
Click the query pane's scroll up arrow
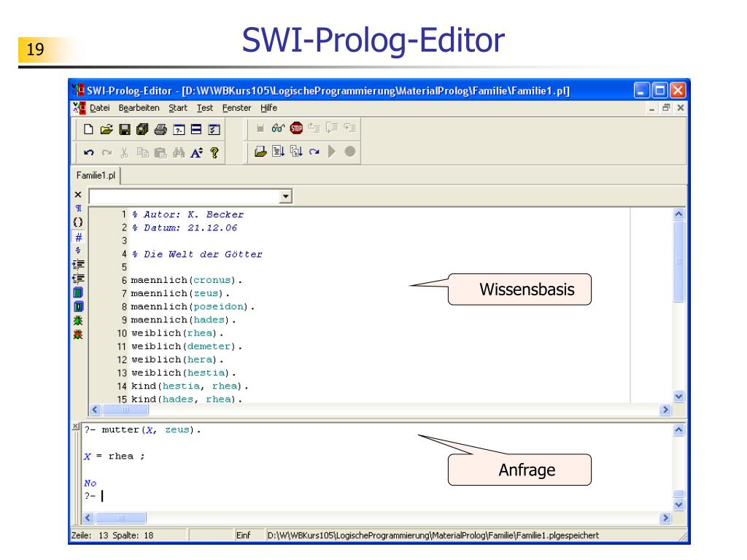click(679, 429)
